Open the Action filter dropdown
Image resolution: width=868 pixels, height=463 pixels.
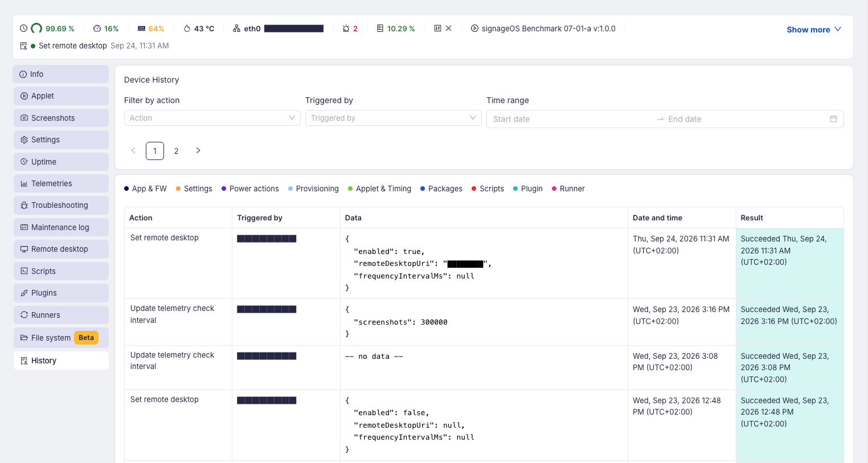click(x=212, y=118)
